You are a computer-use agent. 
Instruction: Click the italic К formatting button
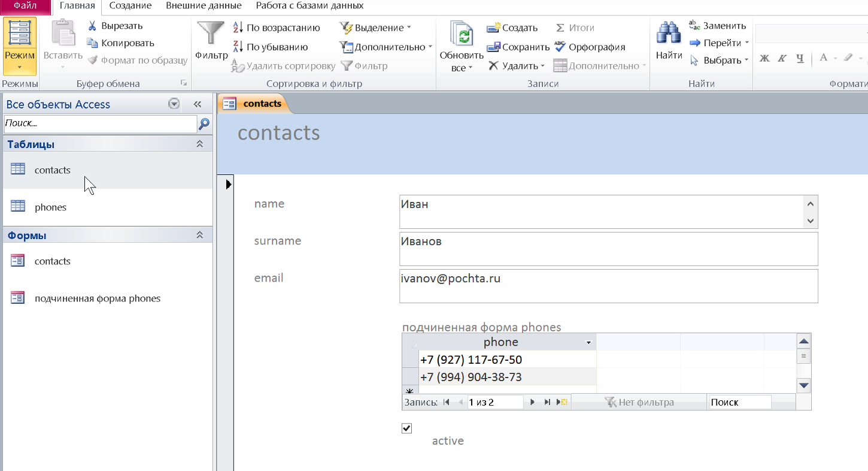click(782, 58)
